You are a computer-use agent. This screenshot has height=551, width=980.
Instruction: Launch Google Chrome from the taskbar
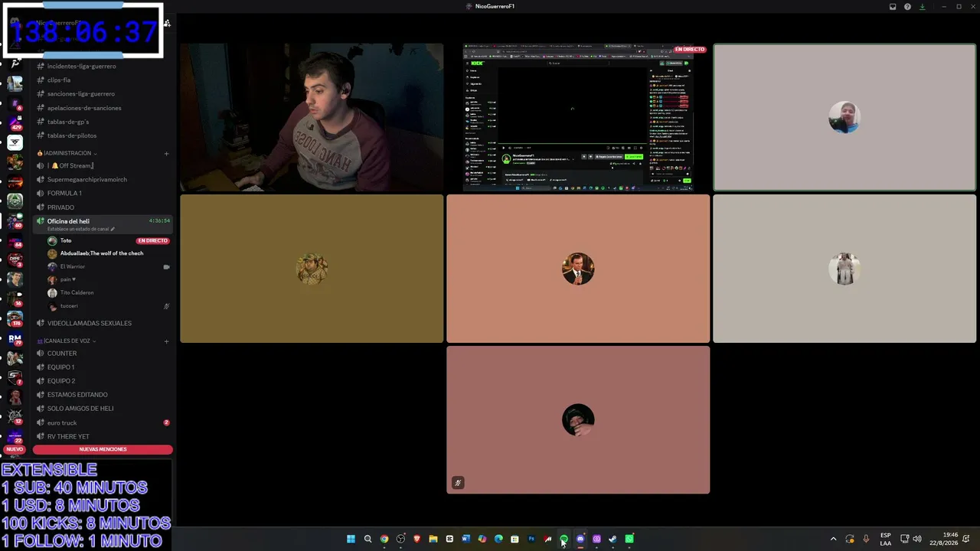click(x=384, y=539)
